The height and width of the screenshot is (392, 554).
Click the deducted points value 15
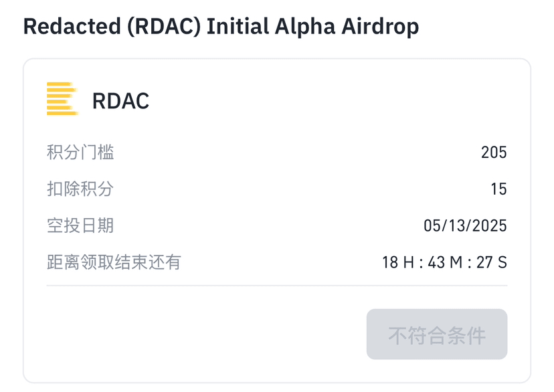(x=498, y=189)
